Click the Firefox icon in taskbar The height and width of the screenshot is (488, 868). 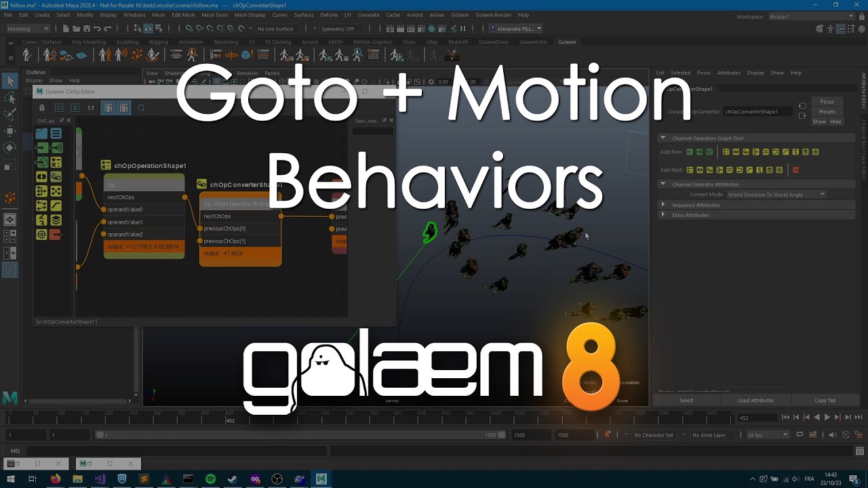click(x=56, y=479)
